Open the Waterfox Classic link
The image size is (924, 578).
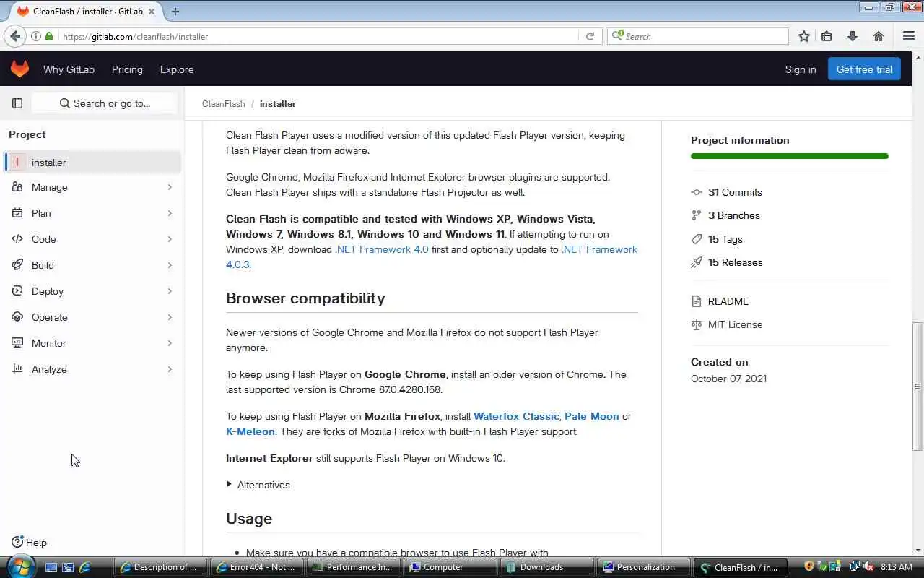(516, 416)
